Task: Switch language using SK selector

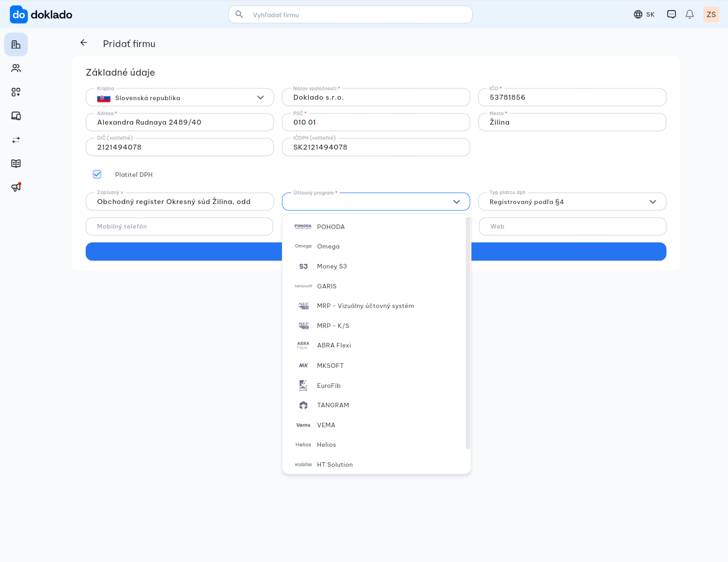Action: tap(644, 14)
